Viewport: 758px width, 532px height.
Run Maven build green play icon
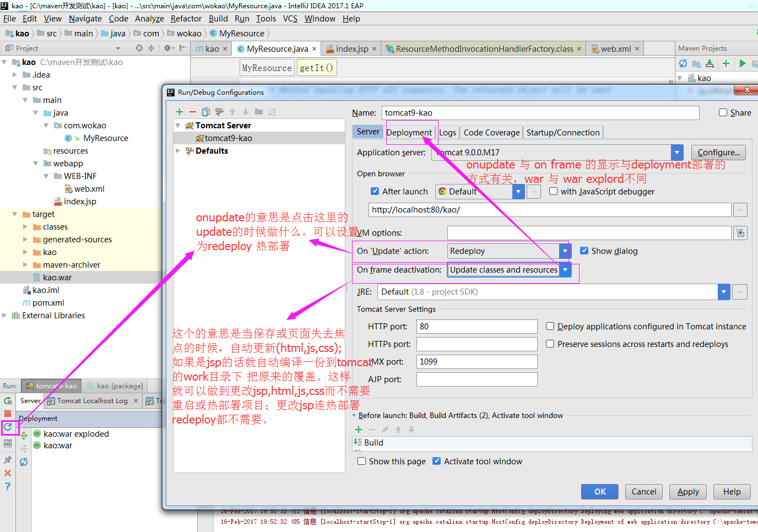743,63
